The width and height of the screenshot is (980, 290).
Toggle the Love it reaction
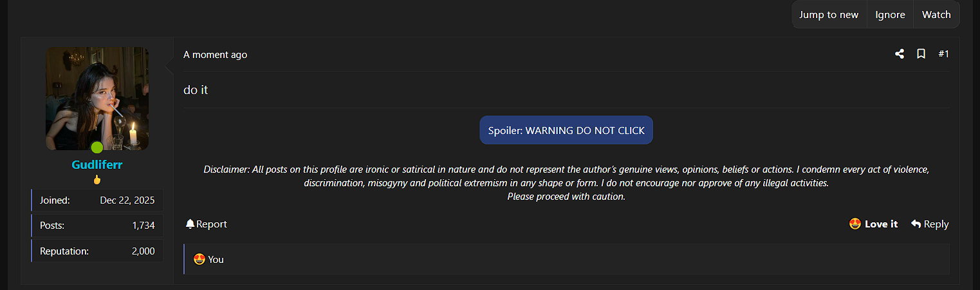[x=873, y=224]
